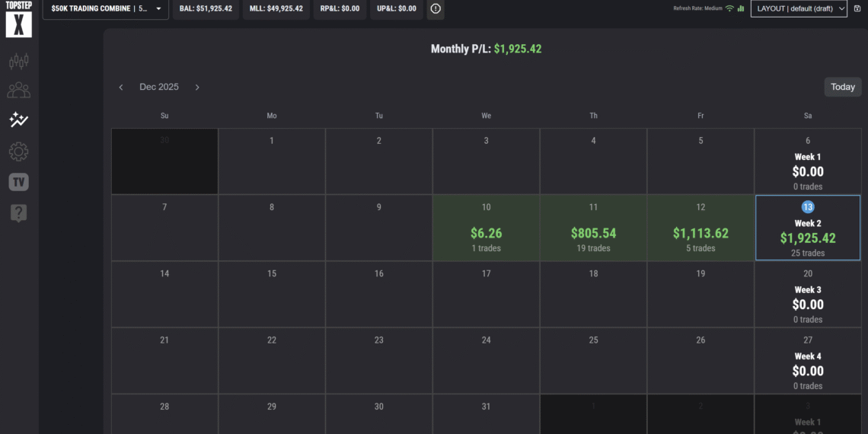Select the sparkle stats chart icon

(19, 120)
